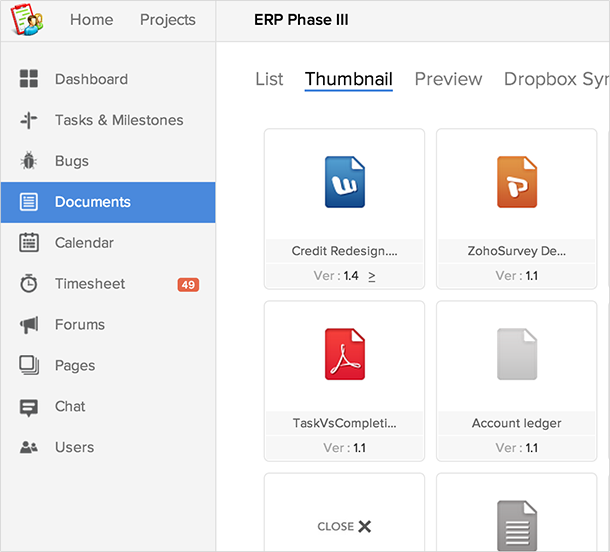Select the Thumbnail view tab
This screenshot has height=552, width=610.
point(349,79)
